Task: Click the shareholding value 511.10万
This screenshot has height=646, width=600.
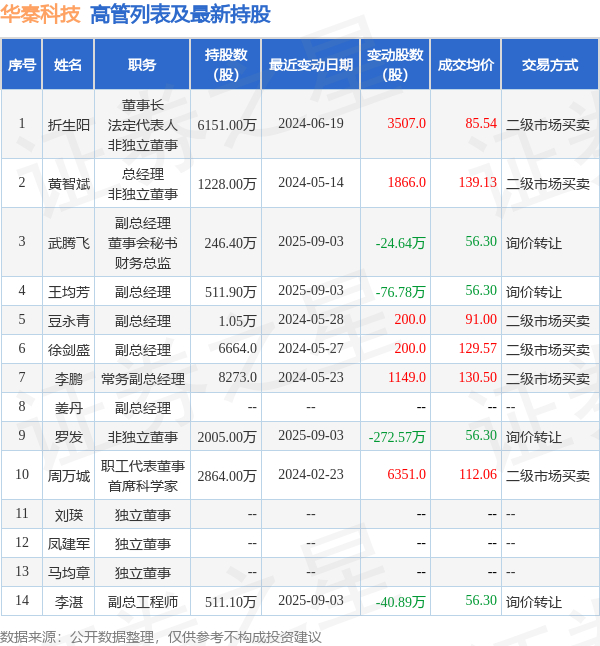Action: pos(230,602)
